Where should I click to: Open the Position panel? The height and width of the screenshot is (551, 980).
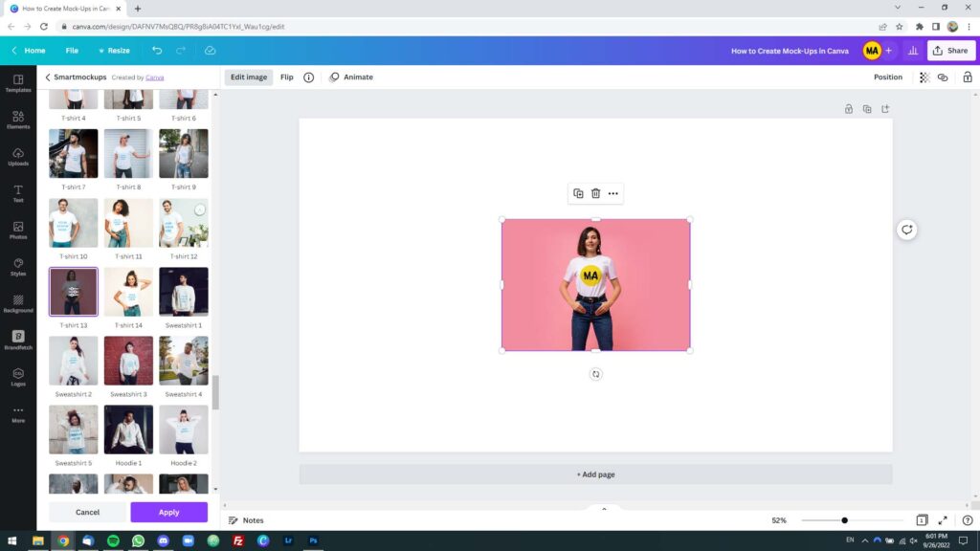887,77
